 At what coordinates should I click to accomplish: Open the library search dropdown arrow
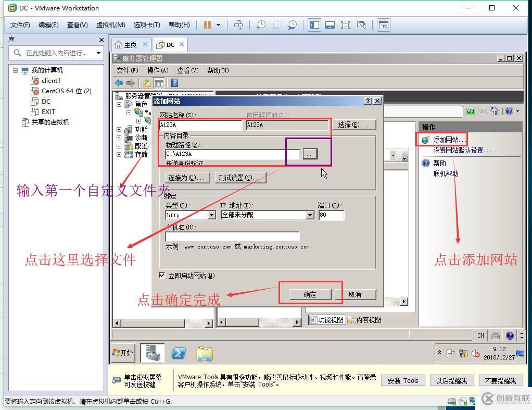click(99, 53)
